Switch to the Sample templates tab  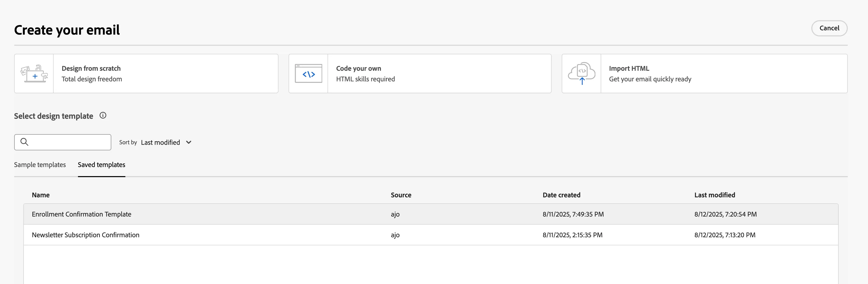point(40,164)
